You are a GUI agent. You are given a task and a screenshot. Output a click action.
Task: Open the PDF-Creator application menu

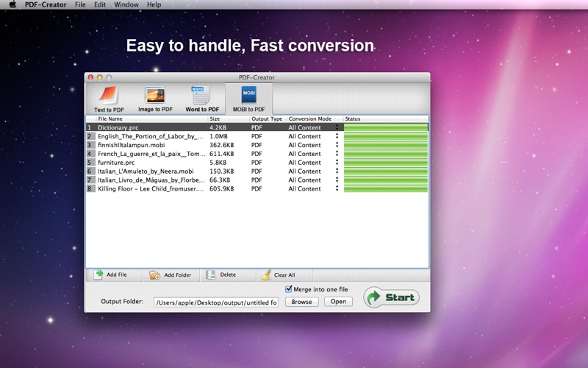coord(46,4)
